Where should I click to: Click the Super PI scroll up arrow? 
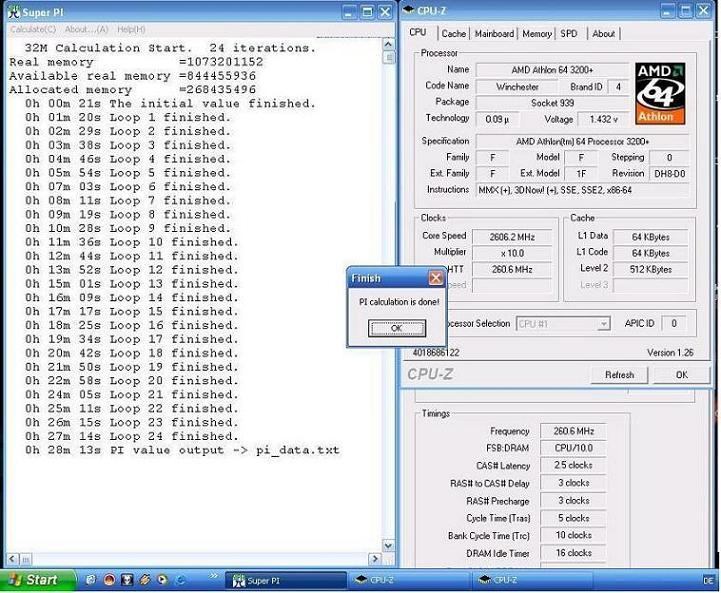pyautogui.click(x=388, y=45)
